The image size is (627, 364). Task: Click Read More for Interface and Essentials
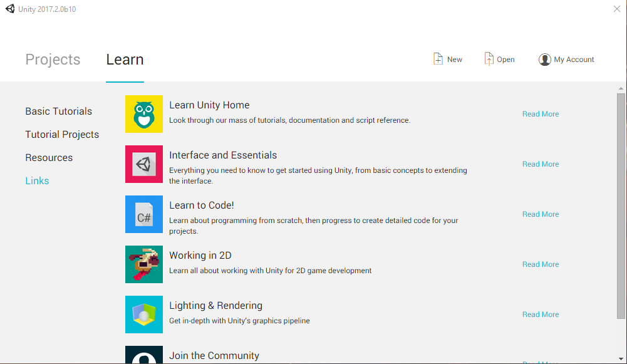pyautogui.click(x=540, y=164)
